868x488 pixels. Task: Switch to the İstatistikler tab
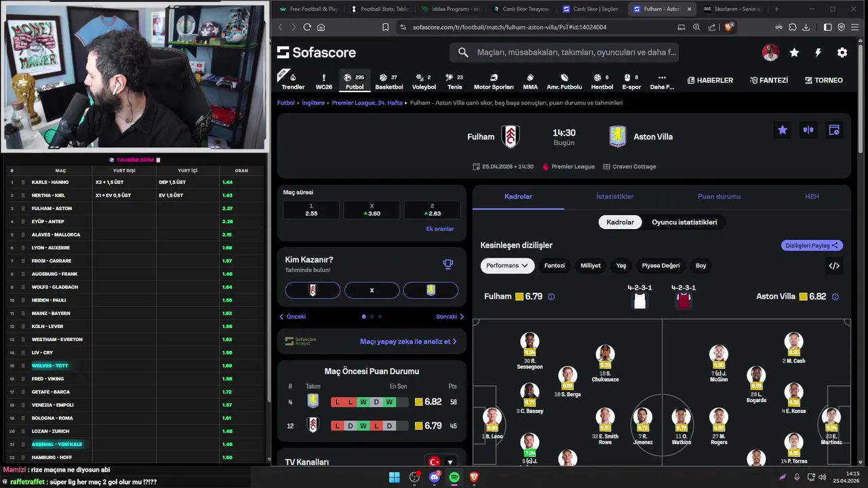pyautogui.click(x=614, y=197)
